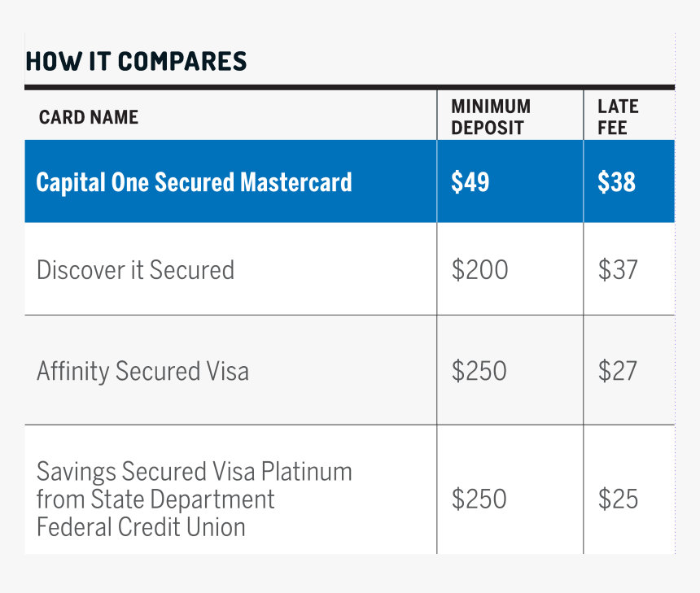Select the Discover it Secured card name
Viewport: 700px width, 593px height.
click(135, 270)
